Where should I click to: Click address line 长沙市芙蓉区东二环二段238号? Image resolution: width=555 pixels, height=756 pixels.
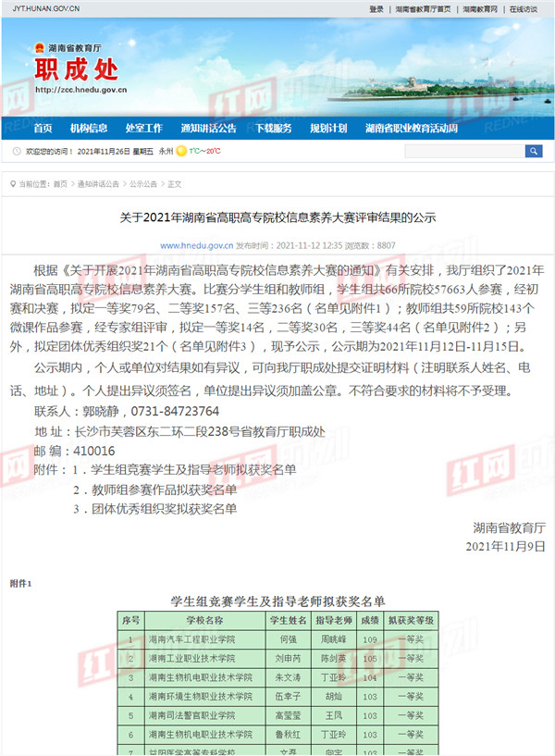click(x=157, y=431)
